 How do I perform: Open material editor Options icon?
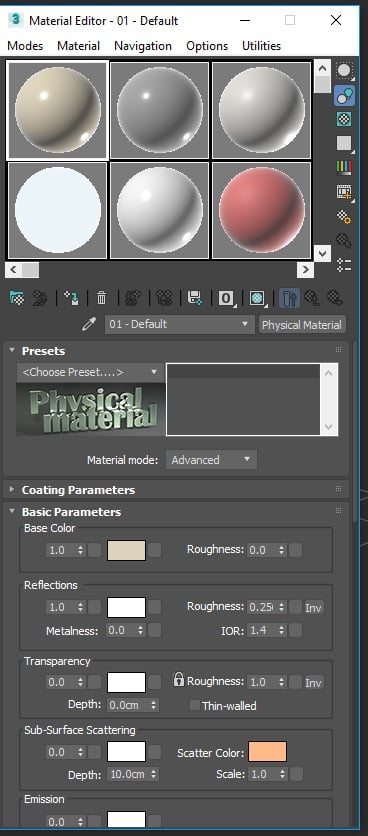point(345,216)
